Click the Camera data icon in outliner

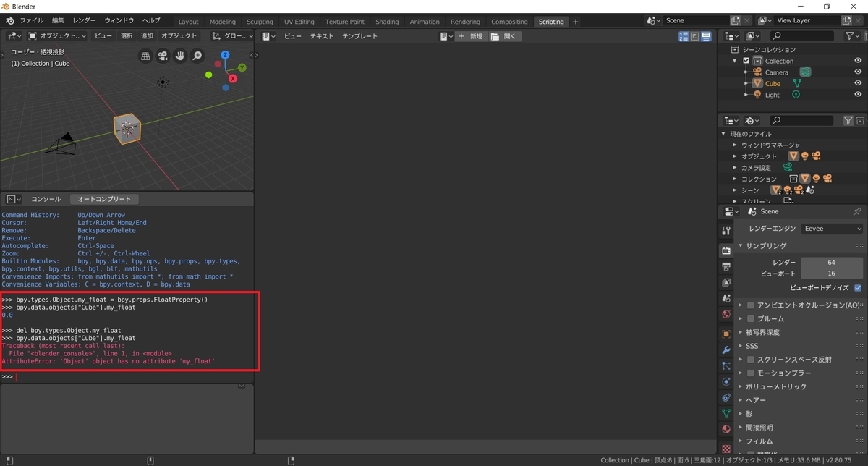point(805,72)
